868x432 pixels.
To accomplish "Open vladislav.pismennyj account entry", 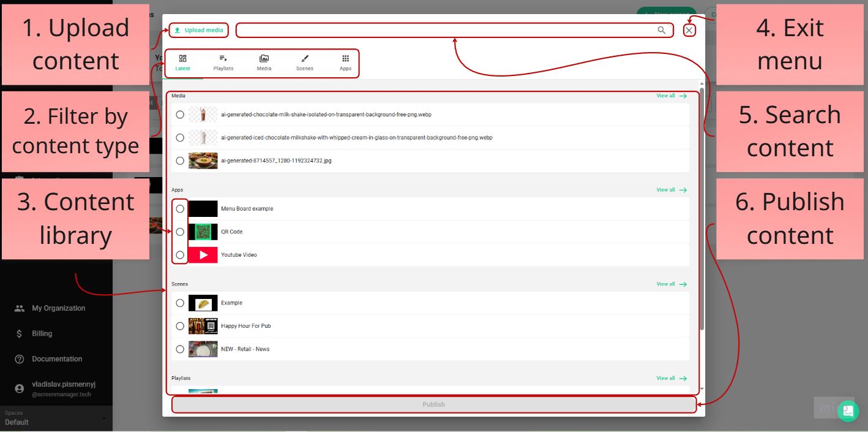I will point(64,388).
